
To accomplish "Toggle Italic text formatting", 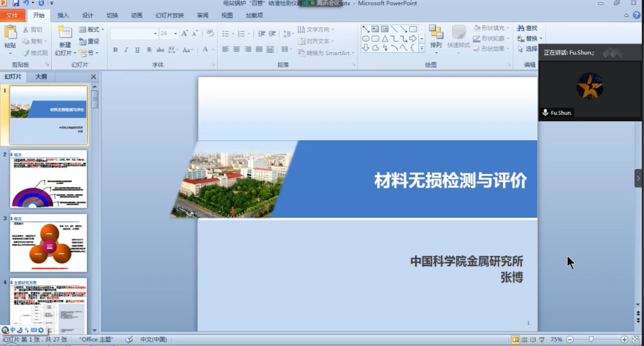I will (x=127, y=50).
